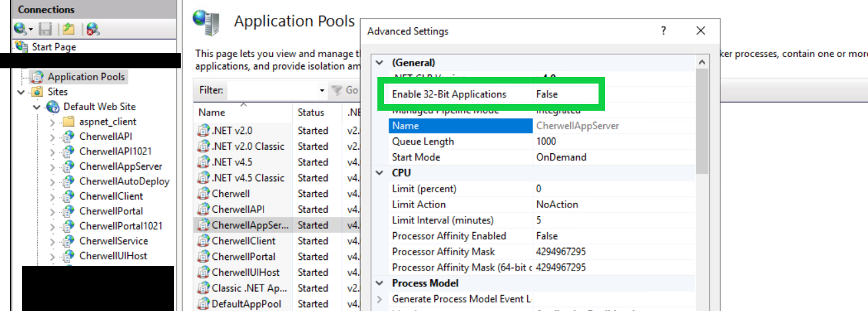The width and height of the screenshot is (868, 311).
Task: Click the aspnet_client folder icon
Action: point(68,121)
